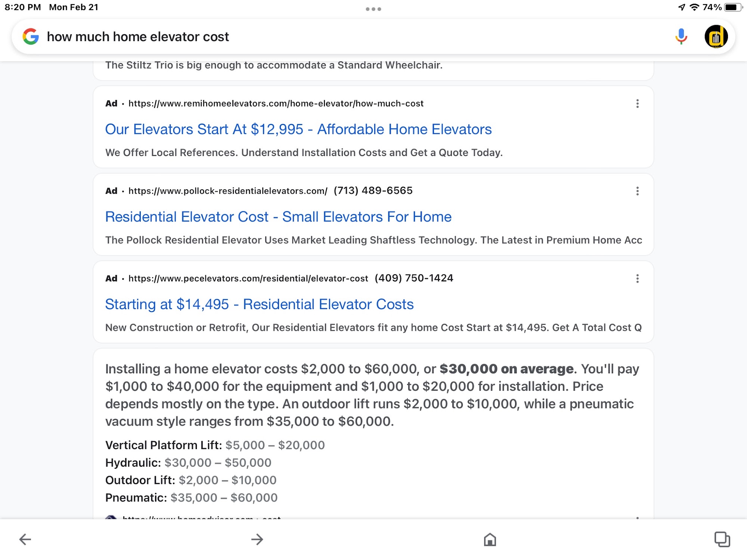The image size is (747, 560).
Task: Tap the battery indicator in status bar
Action: coord(732,7)
